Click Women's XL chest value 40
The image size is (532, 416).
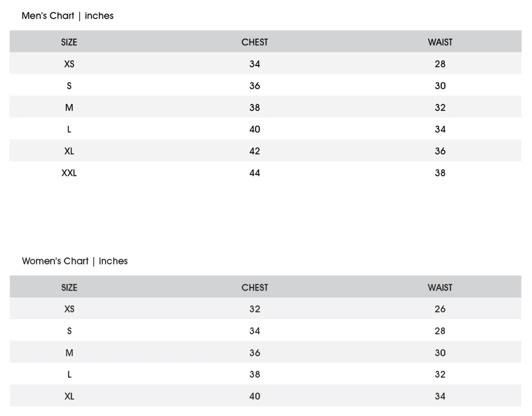[x=254, y=396]
